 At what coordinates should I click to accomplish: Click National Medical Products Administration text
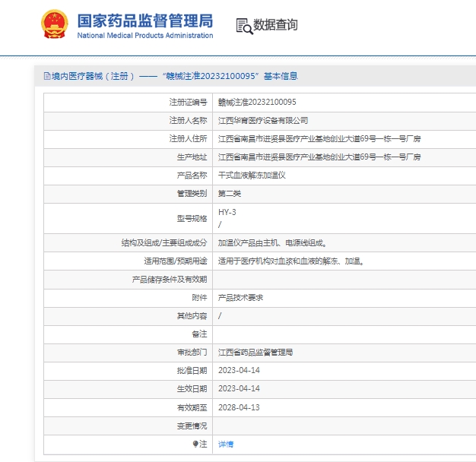tap(145, 36)
